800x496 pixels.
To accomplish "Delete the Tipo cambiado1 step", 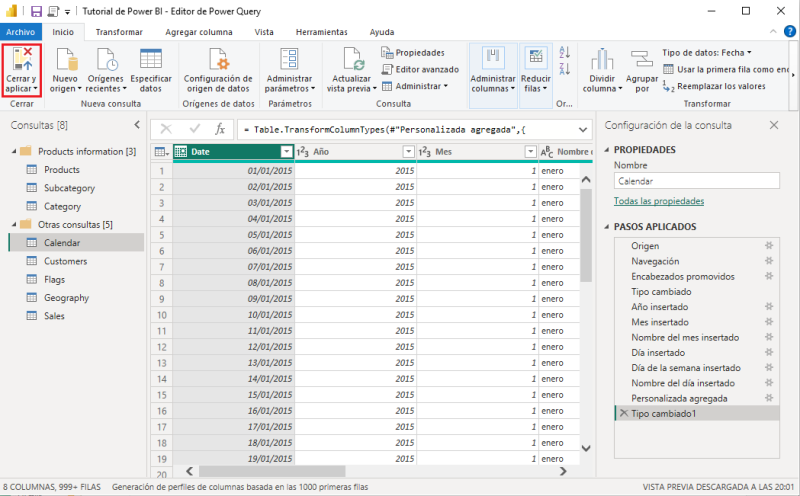I will click(x=623, y=413).
